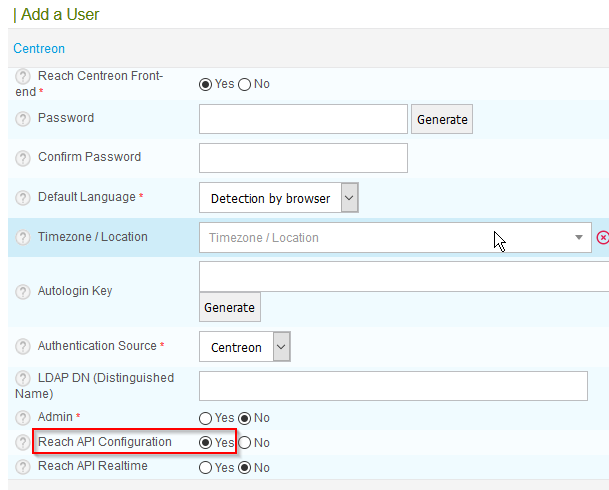The image size is (609, 490).
Task: Open help icon next to Admin
Action: tap(23, 418)
